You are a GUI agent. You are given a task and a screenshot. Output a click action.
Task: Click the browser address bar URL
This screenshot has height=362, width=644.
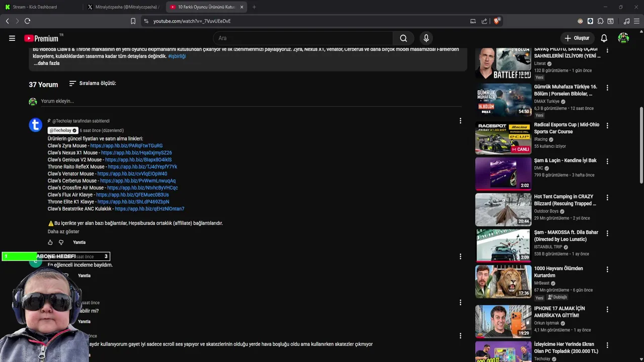(192, 21)
